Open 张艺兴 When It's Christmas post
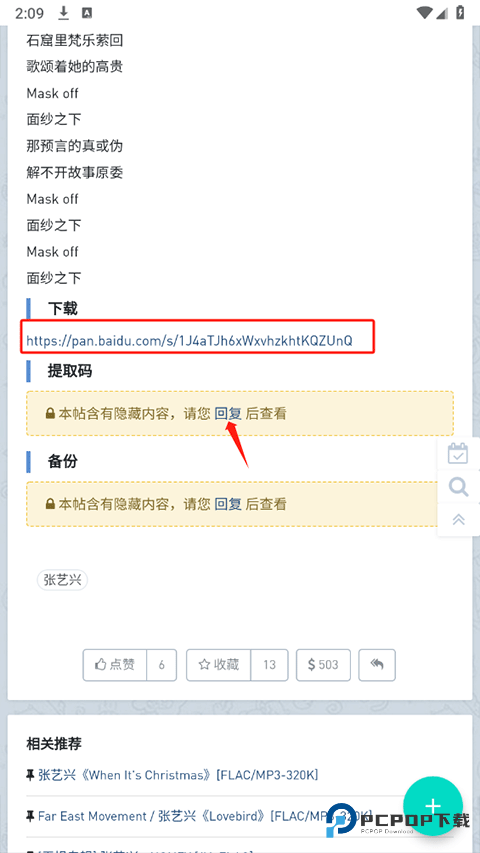 (x=178, y=775)
